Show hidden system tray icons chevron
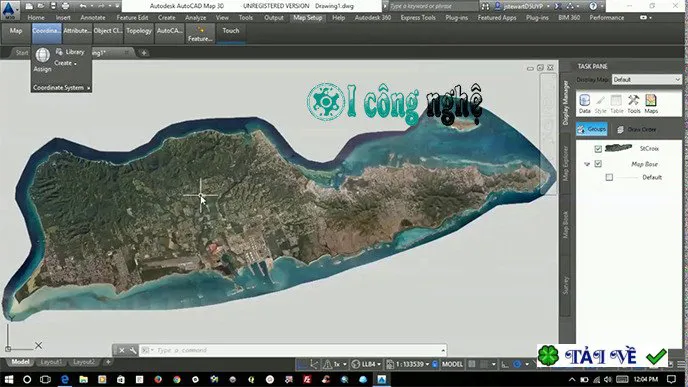Image resolution: width=688 pixels, height=387 pixels. (x=572, y=380)
